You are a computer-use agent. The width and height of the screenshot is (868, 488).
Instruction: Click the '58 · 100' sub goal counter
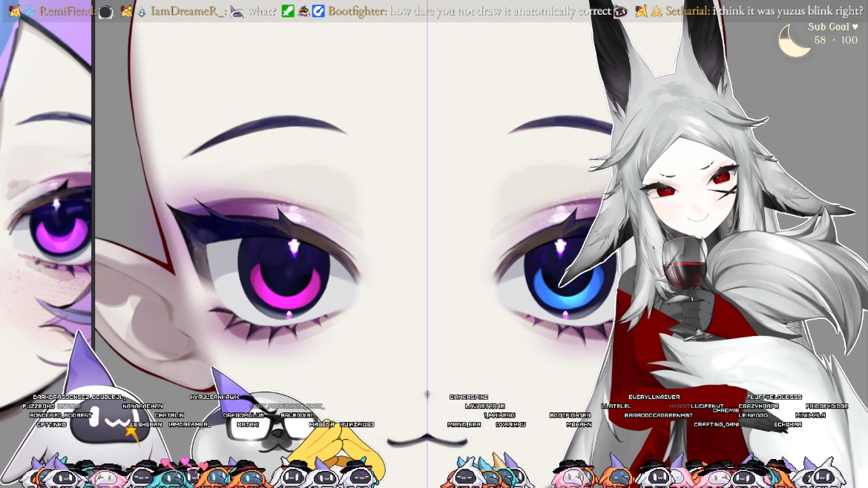836,40
